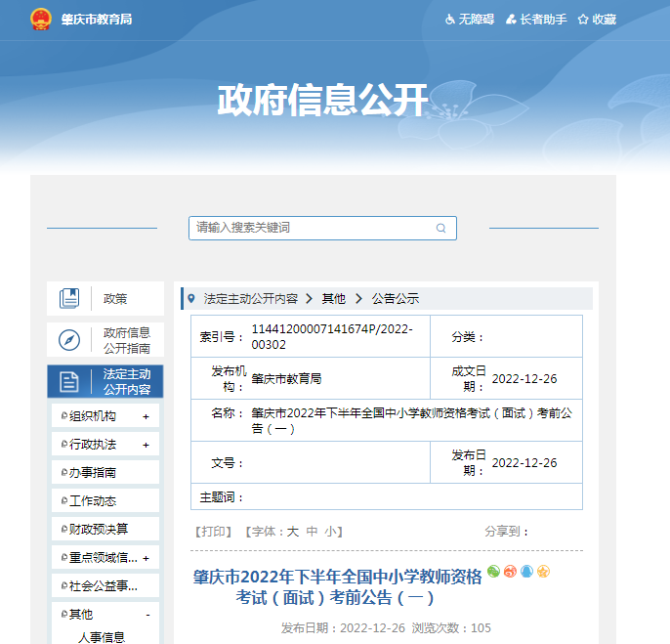Expand the 行政执法 plus sign
The width and height of the screenshot is (670, 644).
(x=146, y=446)
